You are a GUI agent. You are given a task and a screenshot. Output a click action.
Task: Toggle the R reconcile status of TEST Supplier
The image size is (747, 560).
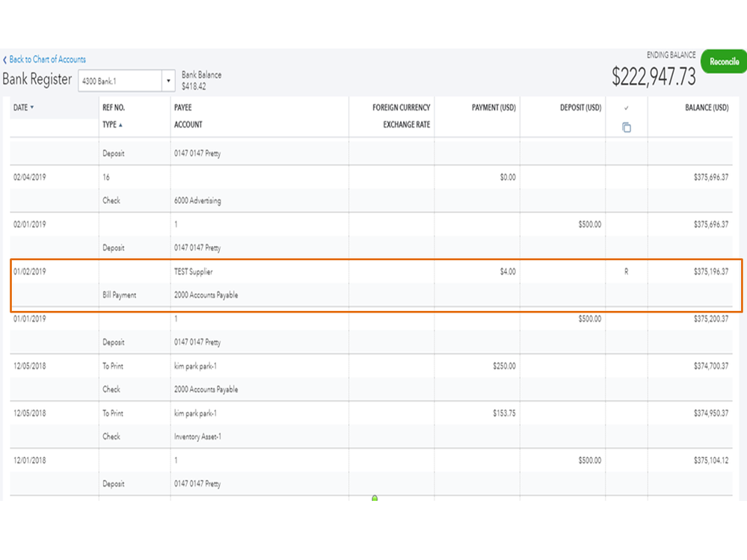click(x=627, y=272)
